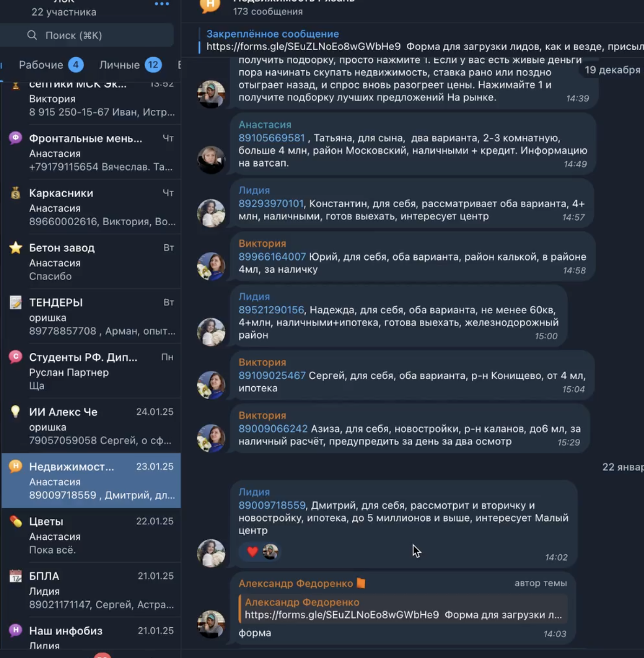Open the ИИ Алекс Че topic with lightbulb icon
644x658 pixels.
[91, 426]
